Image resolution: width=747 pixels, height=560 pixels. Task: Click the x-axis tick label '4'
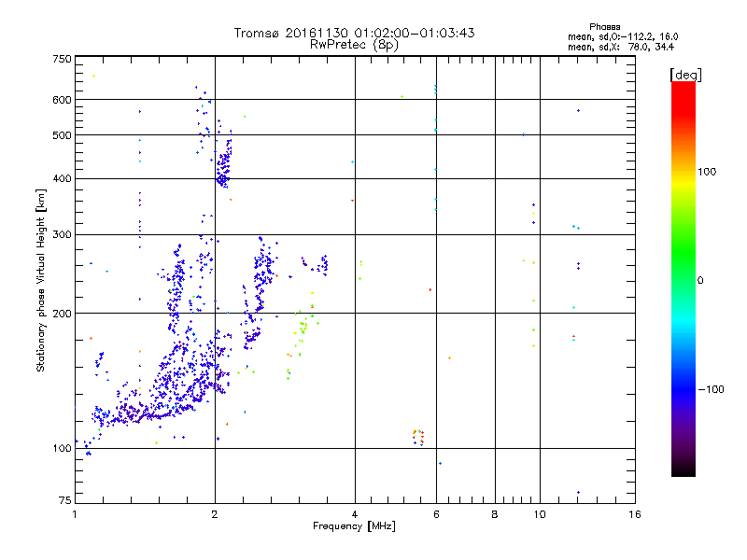(x=355, y=514)
